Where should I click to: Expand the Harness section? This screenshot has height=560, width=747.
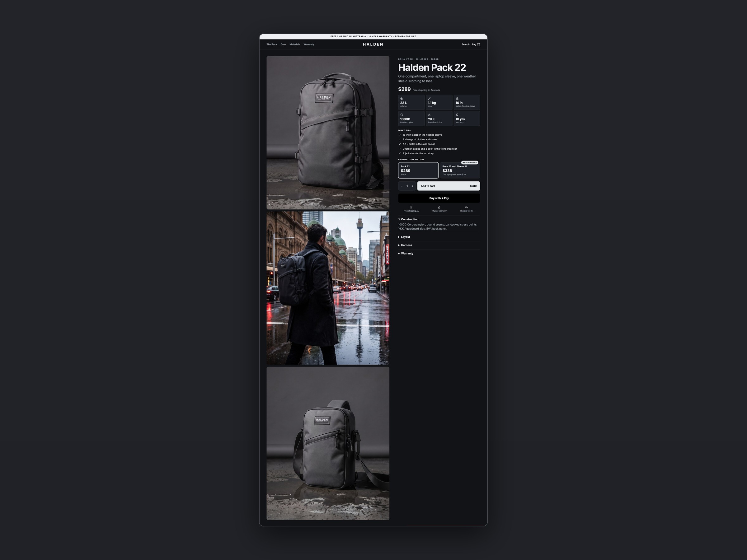[x=439, y=245]
